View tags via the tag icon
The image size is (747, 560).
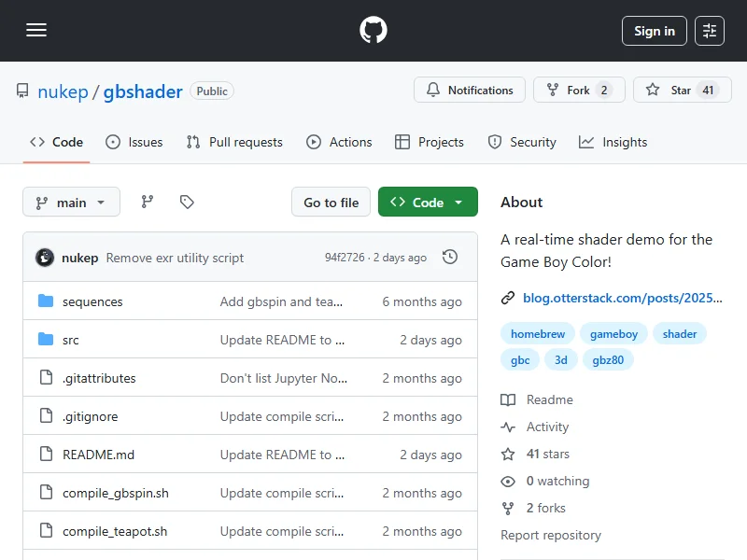point(187,202)
